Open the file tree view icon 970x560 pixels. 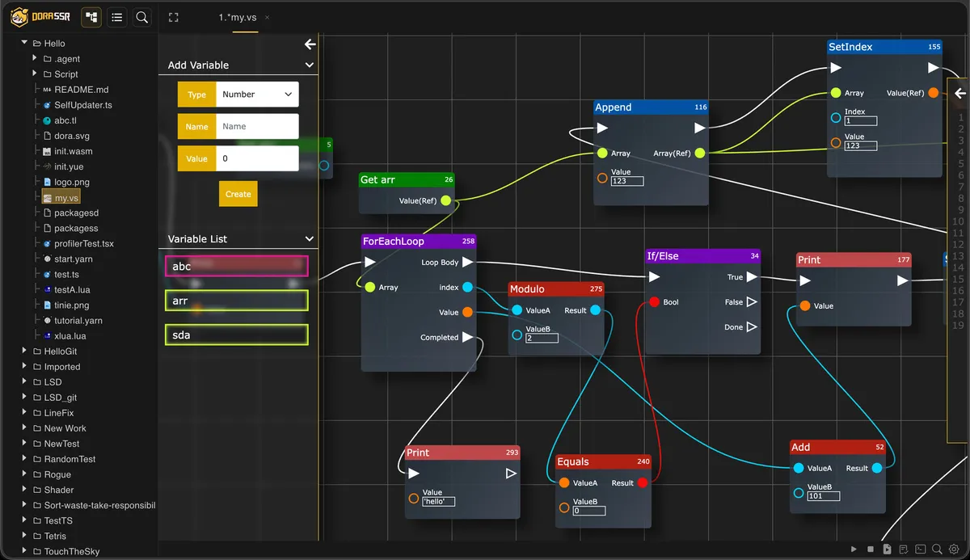91,17
